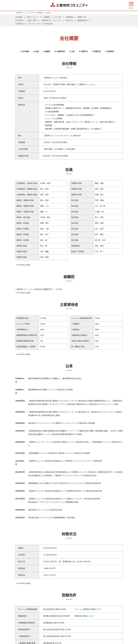Jump to the 加盟団体 section anchor
This screenshot has height=644, width=138.
click(109, 52)
